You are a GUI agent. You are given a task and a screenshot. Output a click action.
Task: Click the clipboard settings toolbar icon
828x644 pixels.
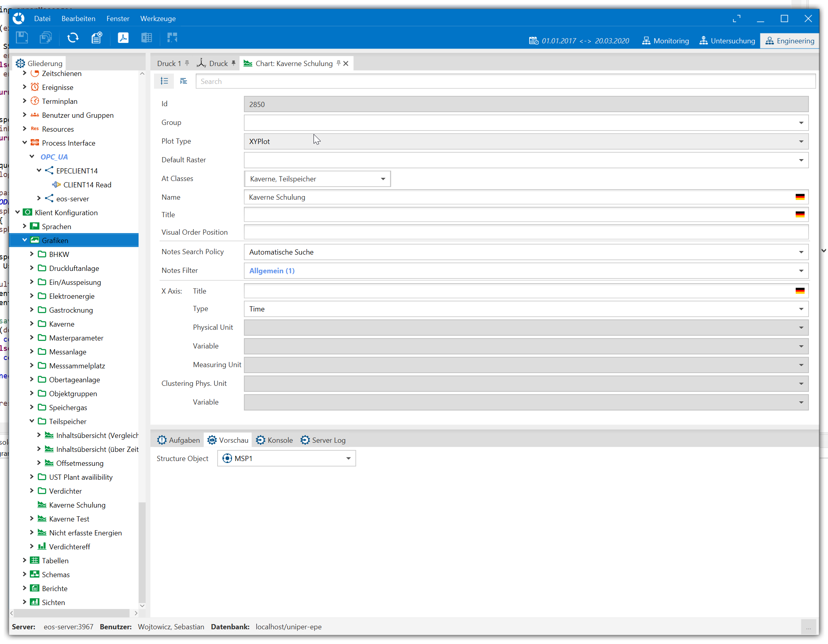pyautogui.click(x=97, y=38)
